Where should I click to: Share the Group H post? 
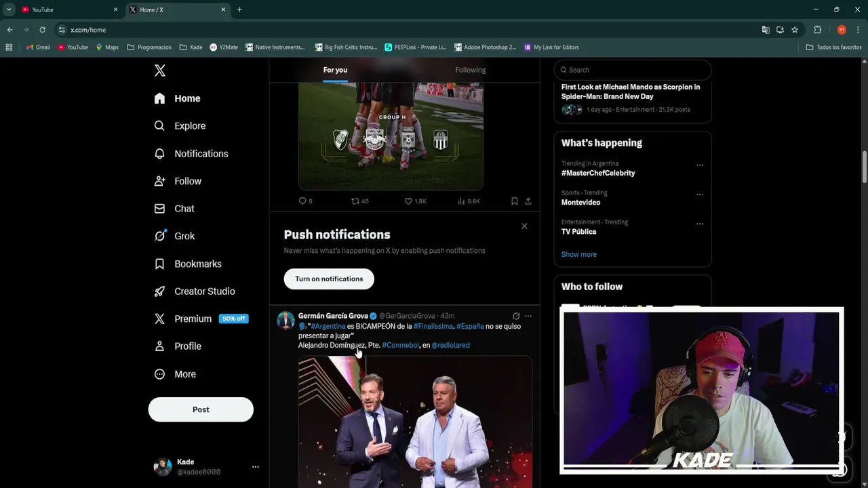pos(528,201)
